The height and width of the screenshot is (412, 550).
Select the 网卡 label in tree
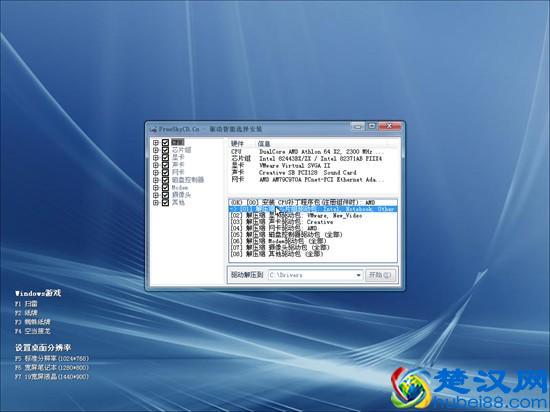click(x=178, y=173)
